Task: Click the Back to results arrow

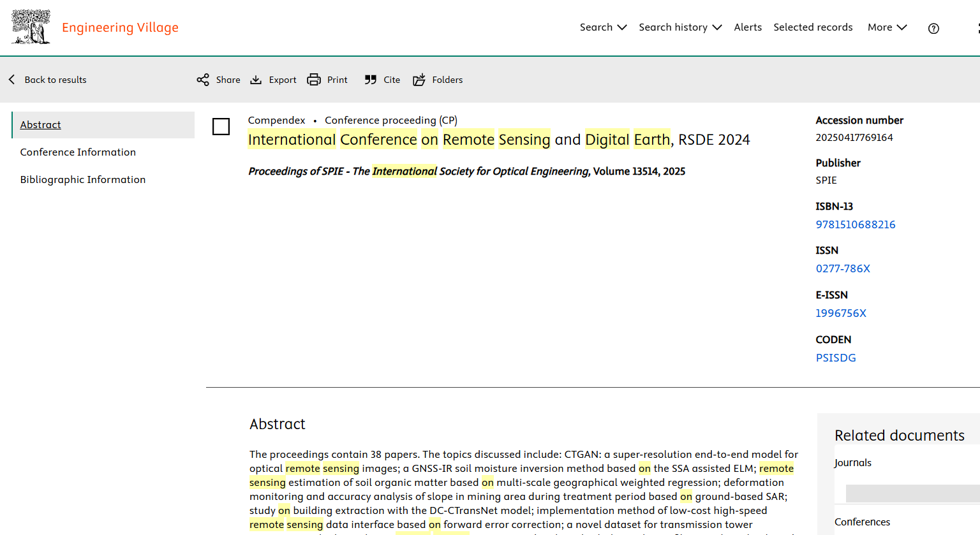Action: point(12,80)
